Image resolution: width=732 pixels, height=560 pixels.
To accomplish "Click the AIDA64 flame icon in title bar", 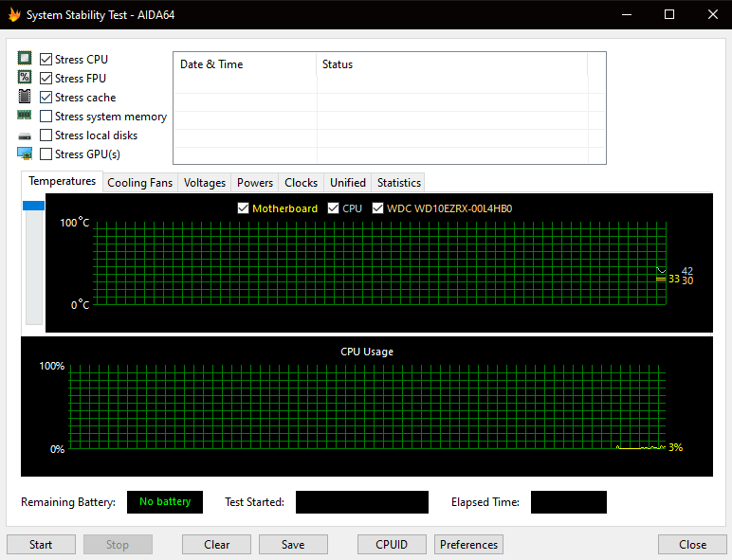I will pos(14,15).
